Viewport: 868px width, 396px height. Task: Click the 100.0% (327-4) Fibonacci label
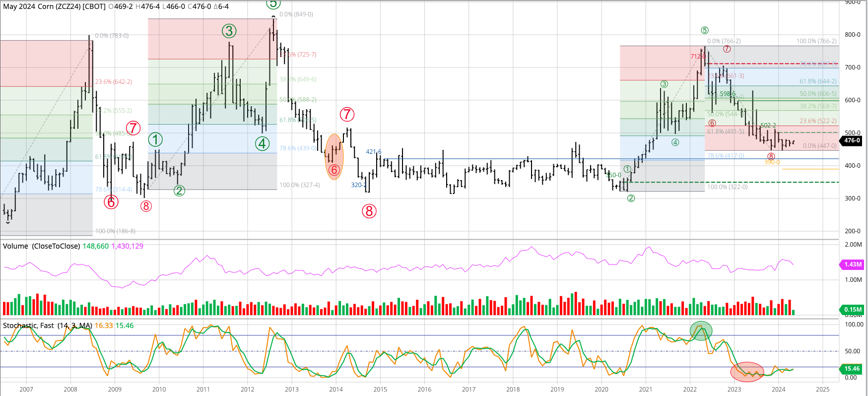point(300,185)
